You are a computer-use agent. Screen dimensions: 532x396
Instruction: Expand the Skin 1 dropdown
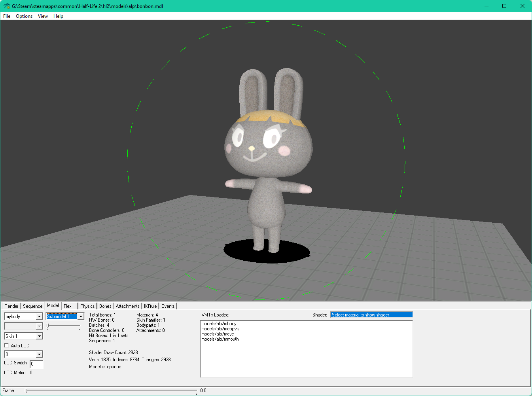39,336
